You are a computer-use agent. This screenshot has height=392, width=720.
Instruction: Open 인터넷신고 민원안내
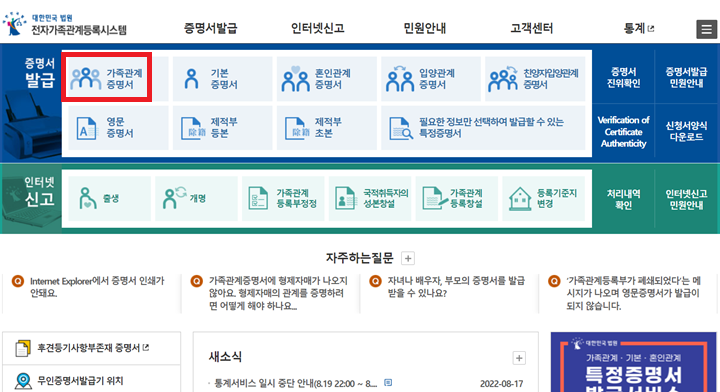pyautogui.click(x=686, y=199)
